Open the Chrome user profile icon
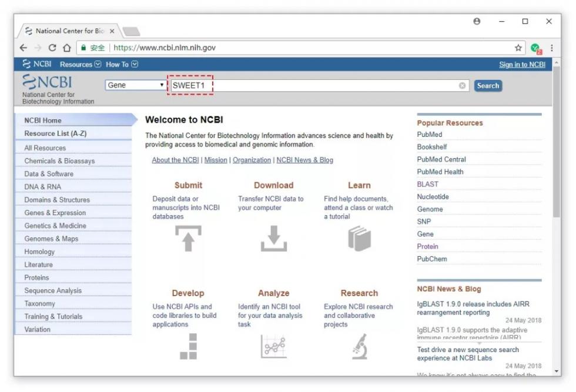The height and width of the screenshot is (392, 576). click(477, 21)
